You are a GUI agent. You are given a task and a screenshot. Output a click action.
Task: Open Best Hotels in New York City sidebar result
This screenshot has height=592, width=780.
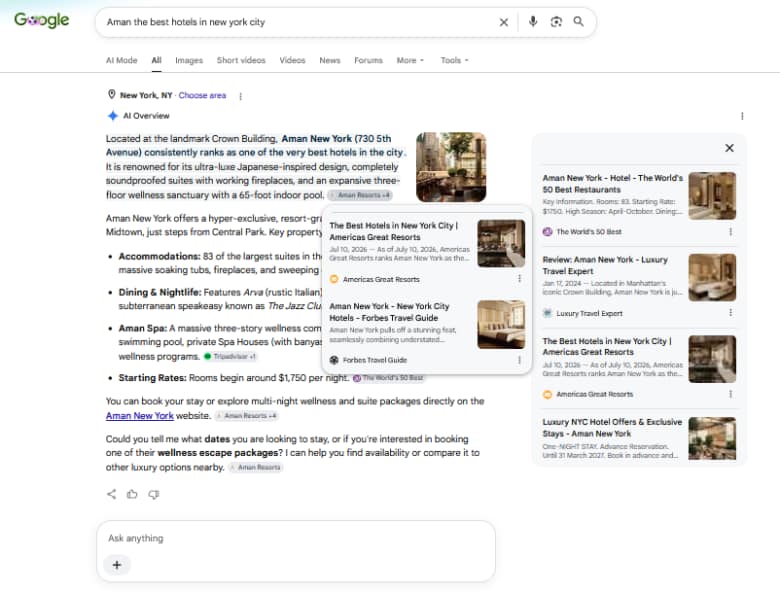point(607,346)
